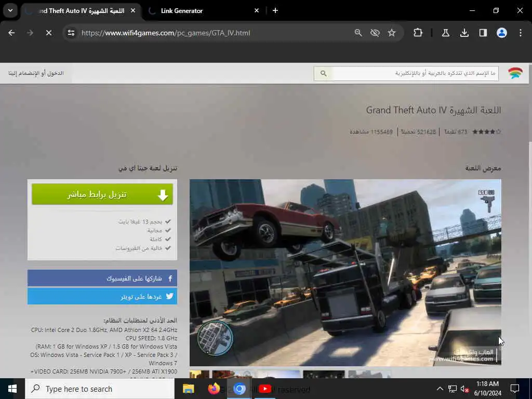Submit search with the magnifier button

[x=323, y=73]
